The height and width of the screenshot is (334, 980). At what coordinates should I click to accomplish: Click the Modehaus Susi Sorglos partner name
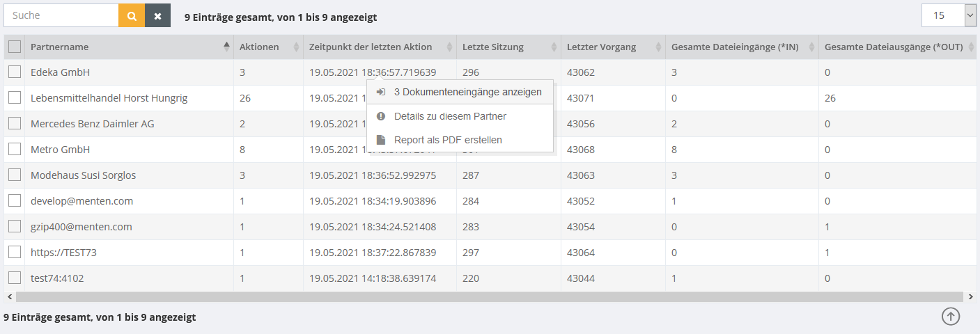click(84, 175)
